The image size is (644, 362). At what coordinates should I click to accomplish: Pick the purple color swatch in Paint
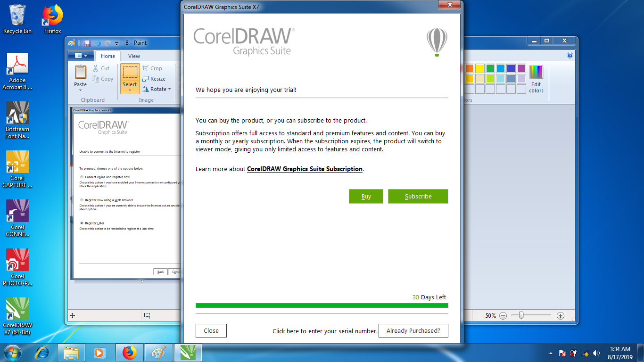[x=521, y=68]
